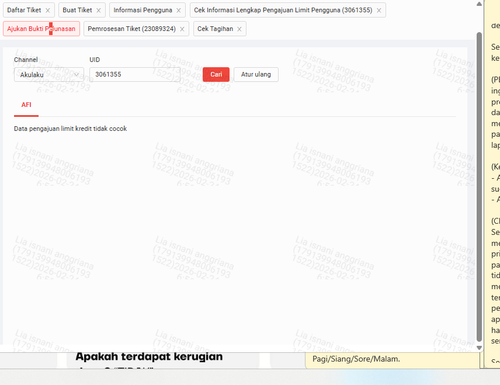Expand the Channel dropdown showing Akulaku

point(49,75)
